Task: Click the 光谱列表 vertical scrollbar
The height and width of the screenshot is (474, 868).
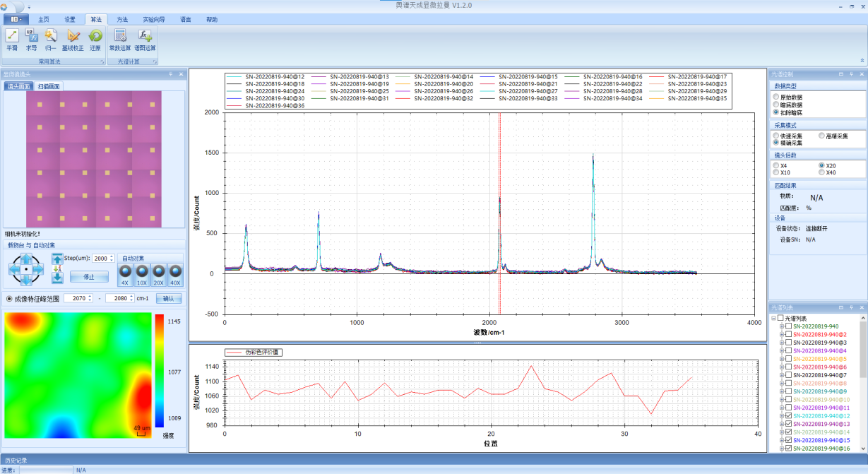Action: [863, 383]
